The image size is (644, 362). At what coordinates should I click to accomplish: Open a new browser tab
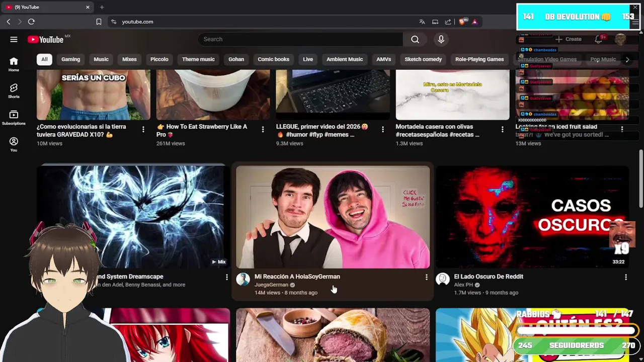pos(102,7)
